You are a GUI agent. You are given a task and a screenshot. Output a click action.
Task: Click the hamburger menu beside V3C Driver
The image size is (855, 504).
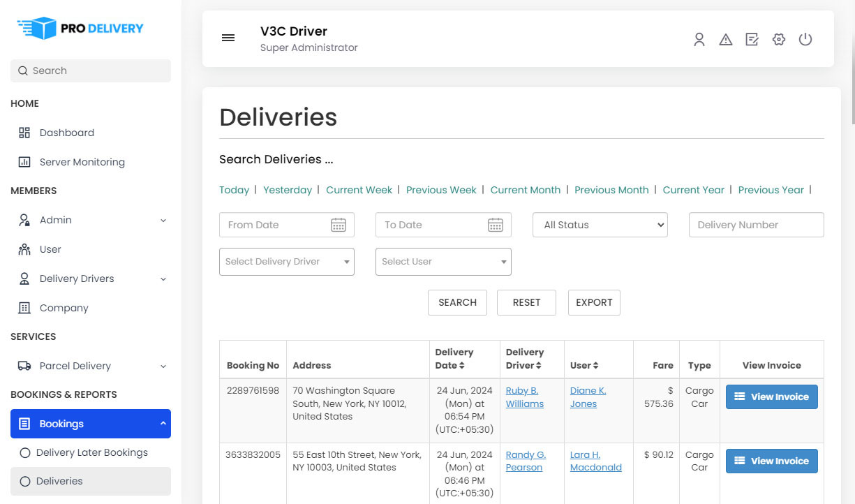click(x=228, y=38)
